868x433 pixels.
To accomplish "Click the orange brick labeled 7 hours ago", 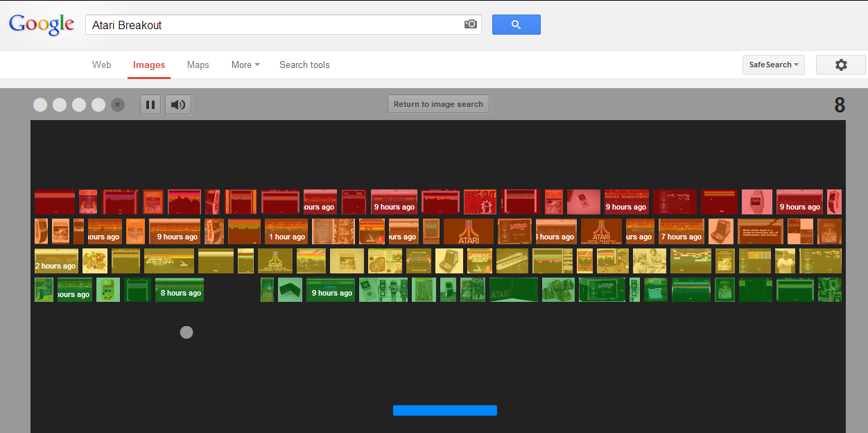I will click(682, 232).
